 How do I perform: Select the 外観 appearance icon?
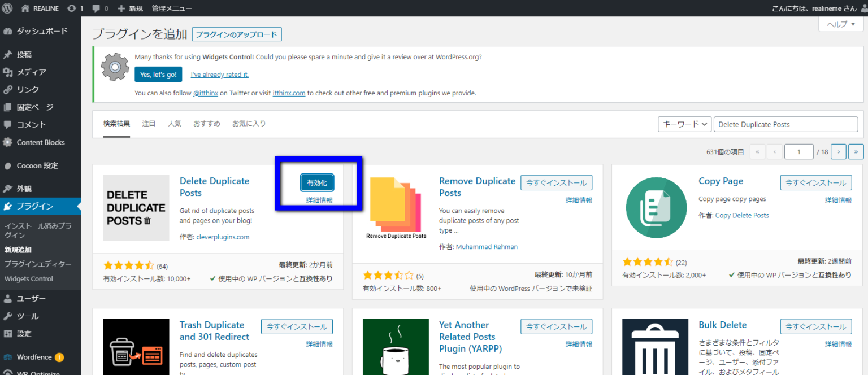click(8, 188)
